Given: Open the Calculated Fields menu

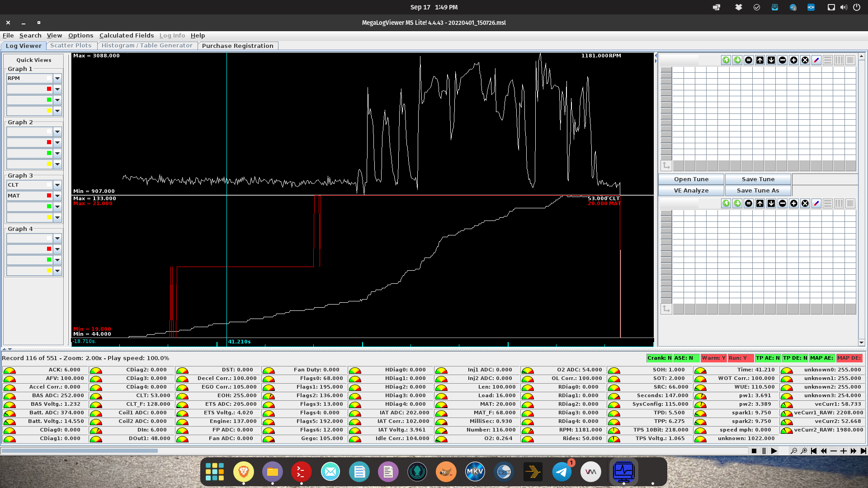Looking at the screenshot, I should tap(126, 35).
